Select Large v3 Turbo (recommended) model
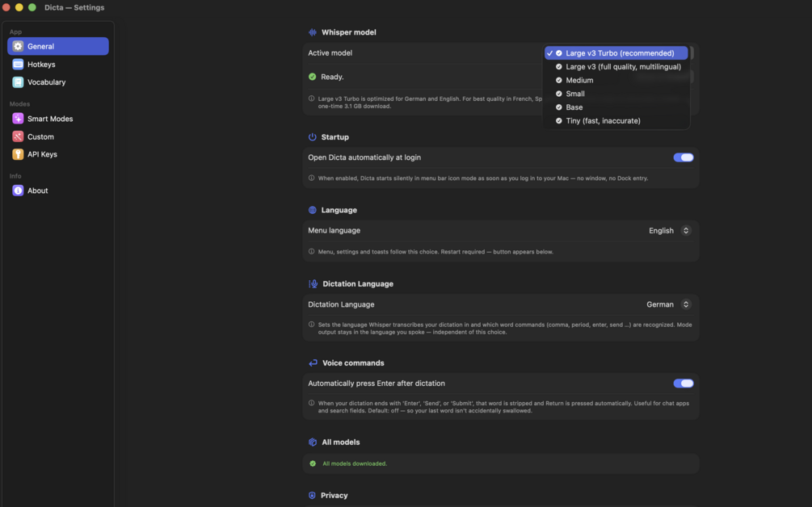 click(x=616, y=52)
